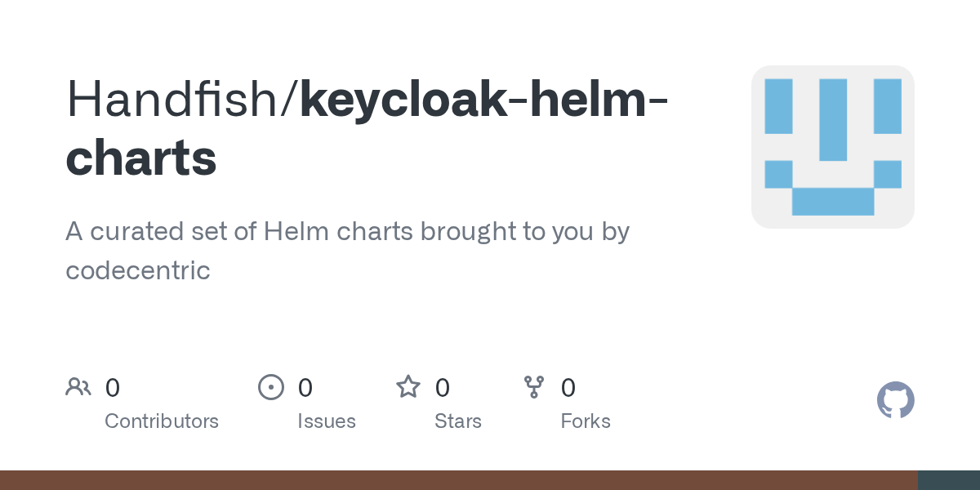Viewport: 980px width, 490px height.
Task: Click the Issues circle-dot icon
Action: click(271, 387)
